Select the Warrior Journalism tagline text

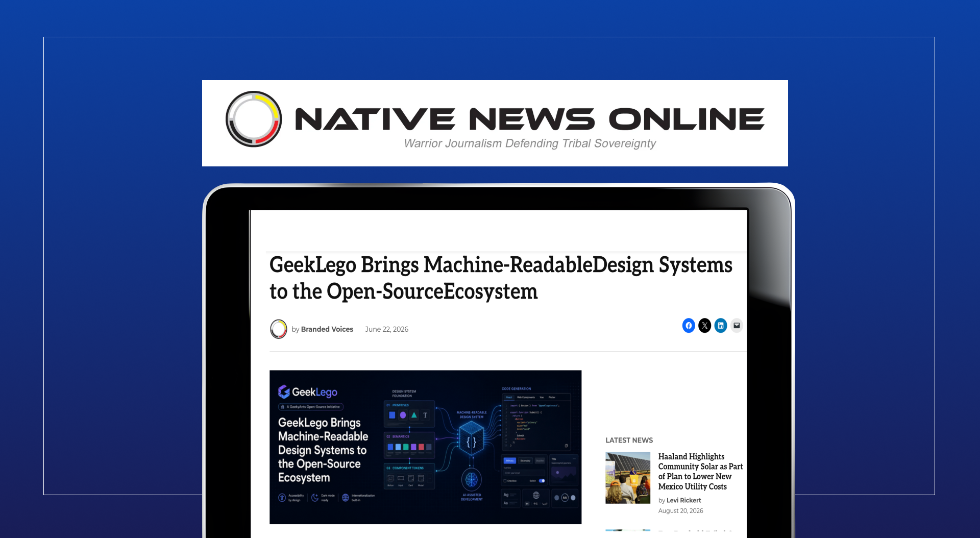coord(530,143)
